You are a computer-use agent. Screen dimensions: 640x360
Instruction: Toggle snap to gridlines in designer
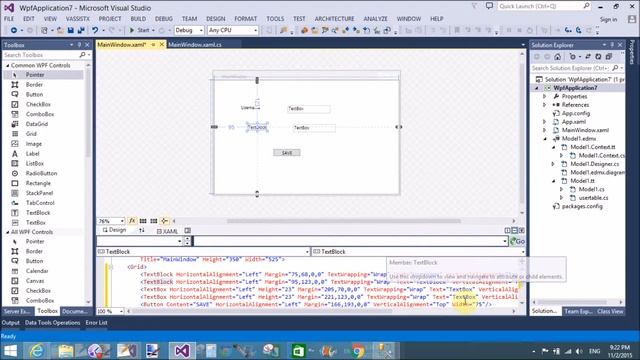(153, 221)
